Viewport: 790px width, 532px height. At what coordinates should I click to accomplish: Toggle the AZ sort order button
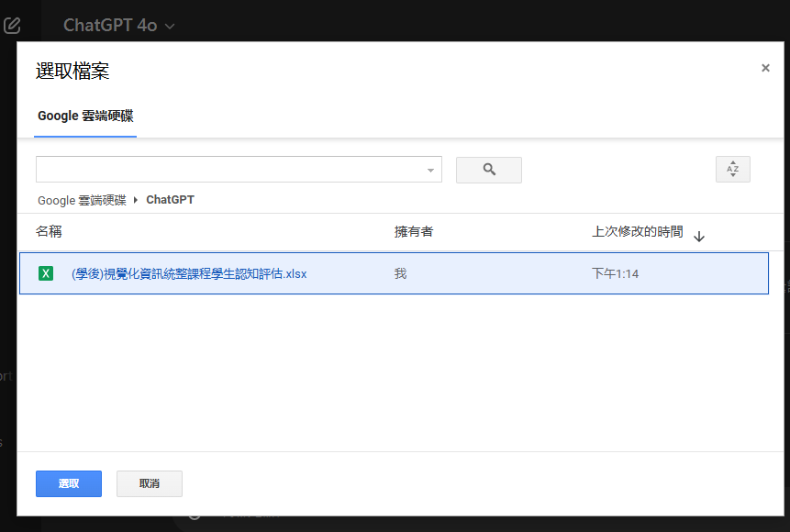tap(732, 170)
